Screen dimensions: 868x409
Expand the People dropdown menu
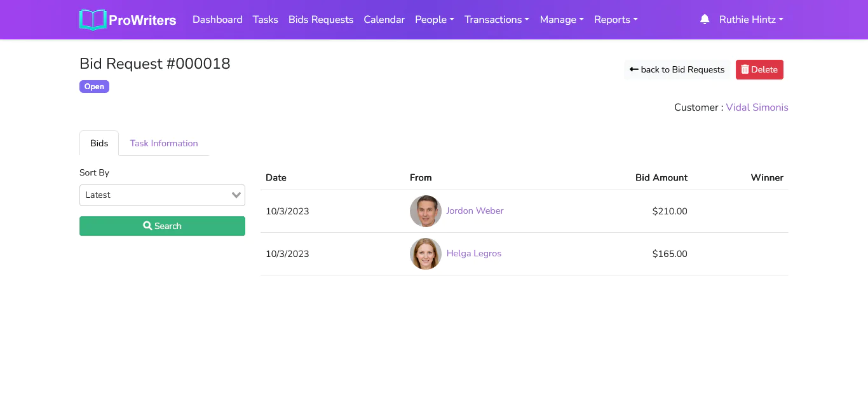(x=434, y=20)
